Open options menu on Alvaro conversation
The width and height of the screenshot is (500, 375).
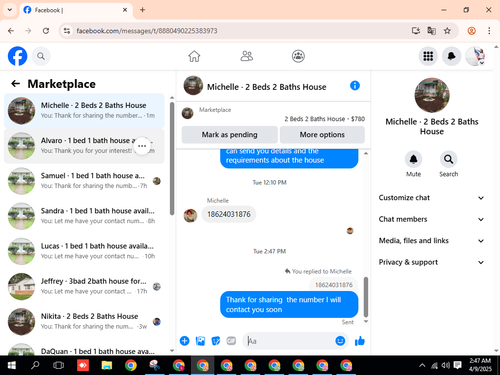[x=142, y=146]
